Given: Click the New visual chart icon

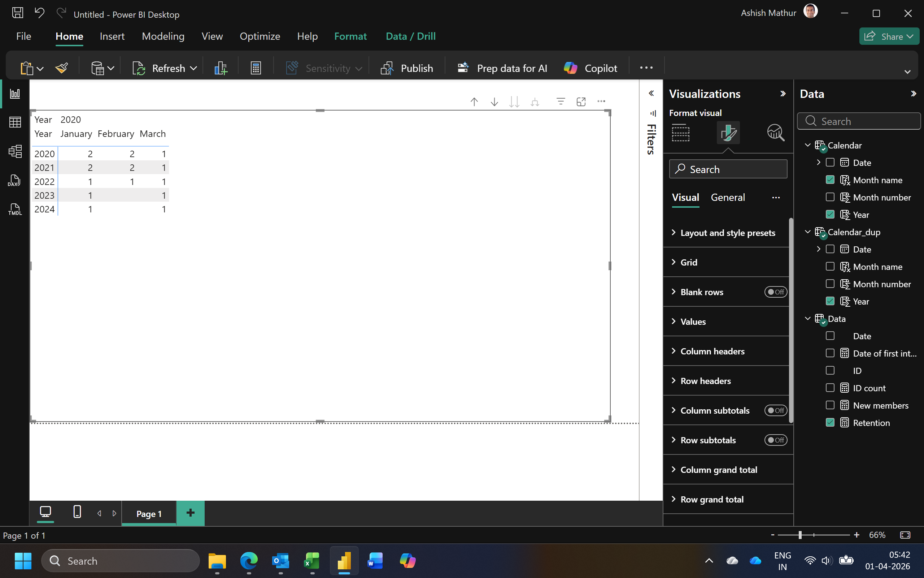Looking at the screenshot, I should [x=221, y=68].
